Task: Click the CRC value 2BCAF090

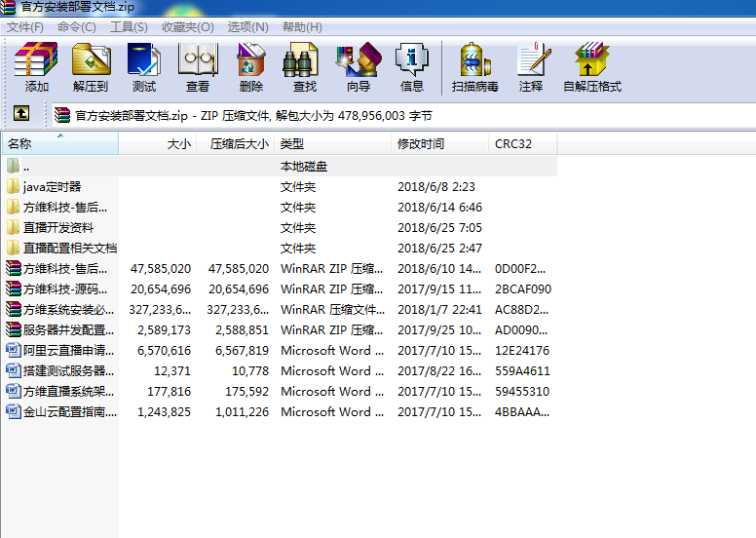Action: pos(523,289)
